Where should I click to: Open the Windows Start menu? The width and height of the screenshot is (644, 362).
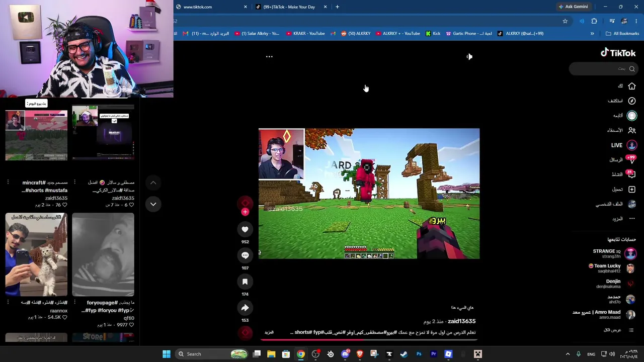point(167,354)
